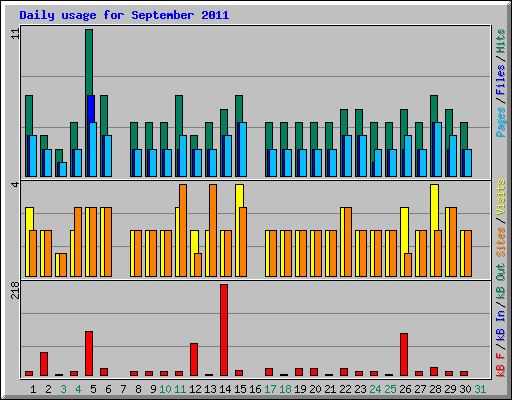Click the light blue Pages bar on day 28
The width and height of the screenshot is (512, 400).
point(438,149)
